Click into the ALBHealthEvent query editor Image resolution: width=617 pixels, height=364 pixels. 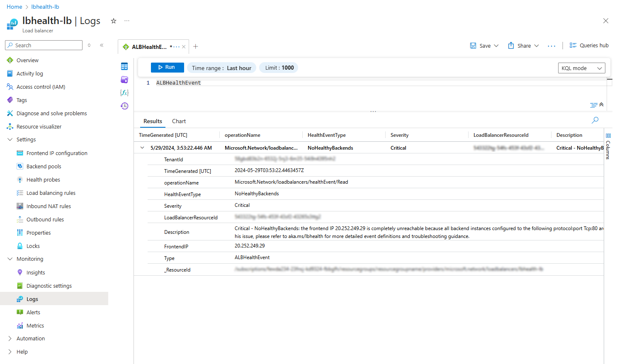pos(179,83)
